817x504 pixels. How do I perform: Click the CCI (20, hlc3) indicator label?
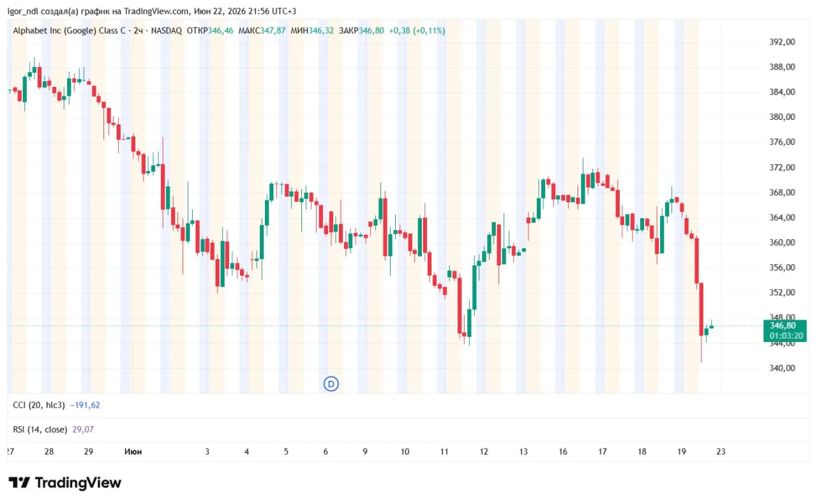coord(39,404)
